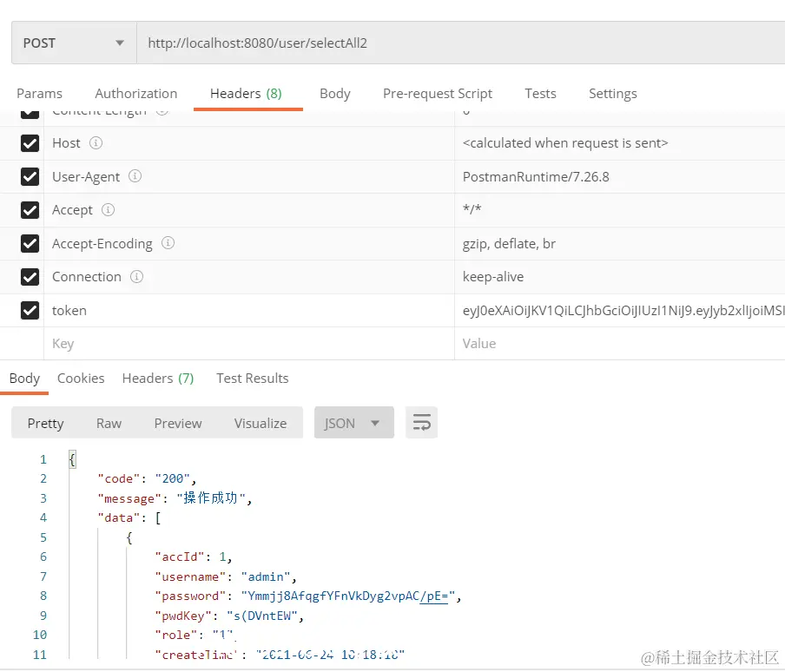Click the Host header key cell

249,143
